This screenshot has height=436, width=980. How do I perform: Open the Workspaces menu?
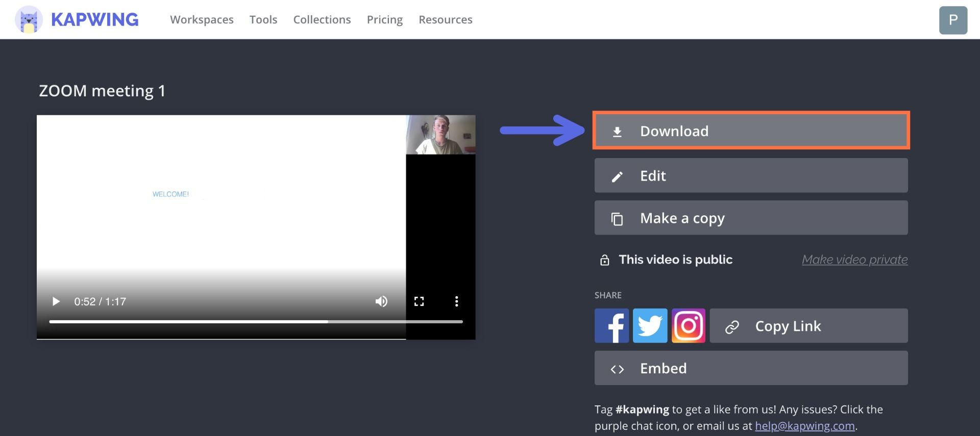click(202, 20)
